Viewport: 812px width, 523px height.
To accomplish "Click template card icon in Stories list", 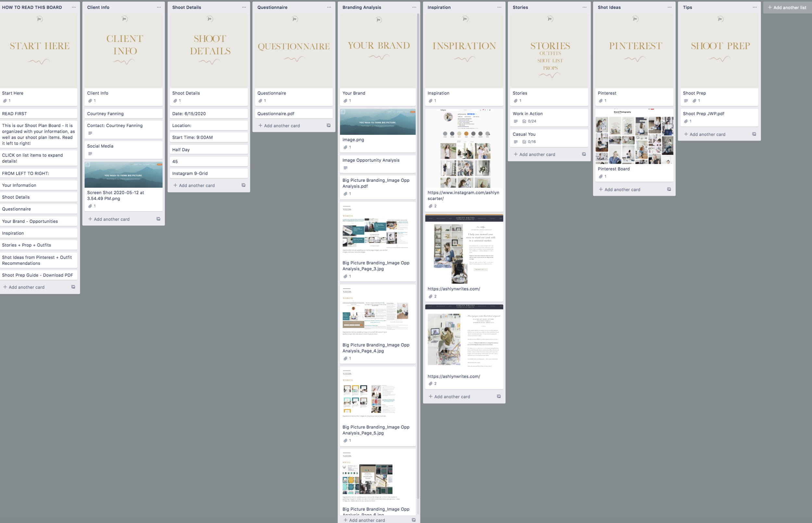I will 584,154.
